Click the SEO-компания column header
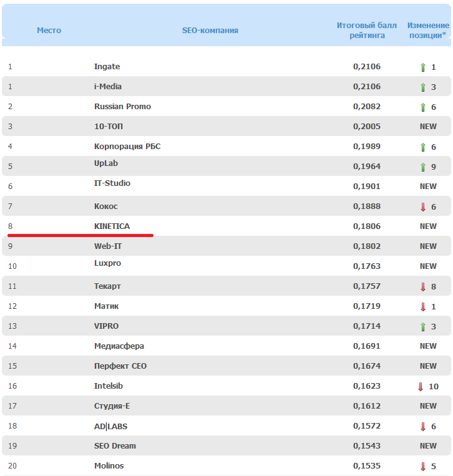 (x=210, y=30)
